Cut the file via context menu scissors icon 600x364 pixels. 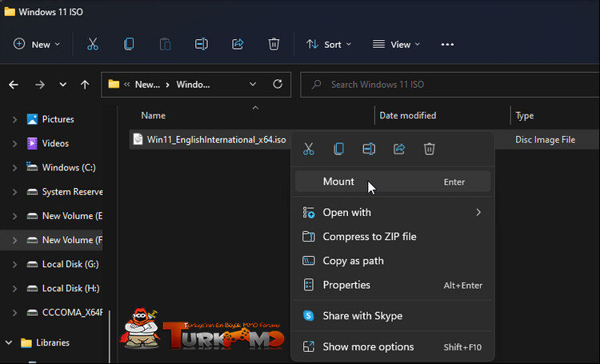[x=309, y=149]
